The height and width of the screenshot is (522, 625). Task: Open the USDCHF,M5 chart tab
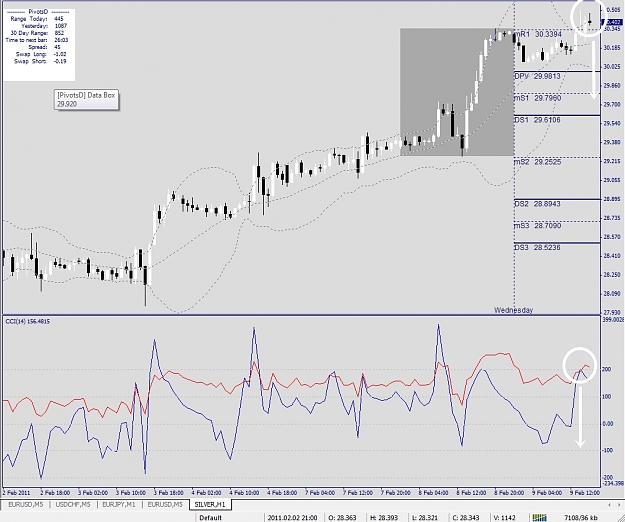[73, 504]
